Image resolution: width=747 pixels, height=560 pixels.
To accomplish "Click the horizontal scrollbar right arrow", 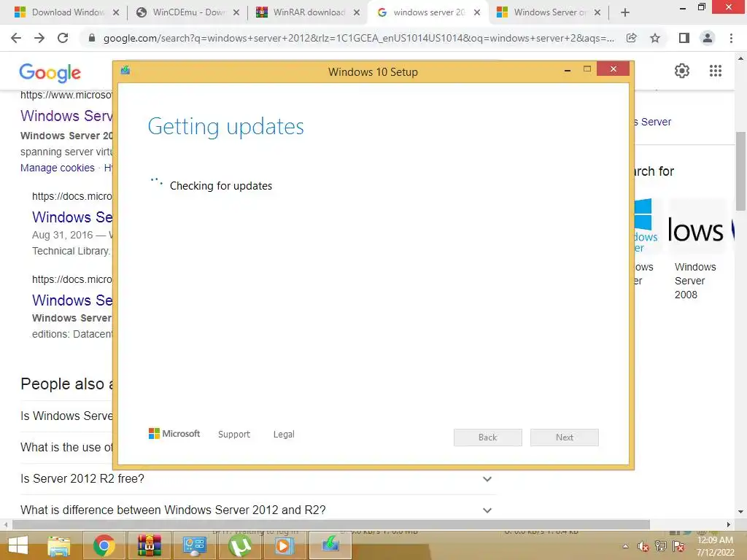I will [x=729, y=524].
